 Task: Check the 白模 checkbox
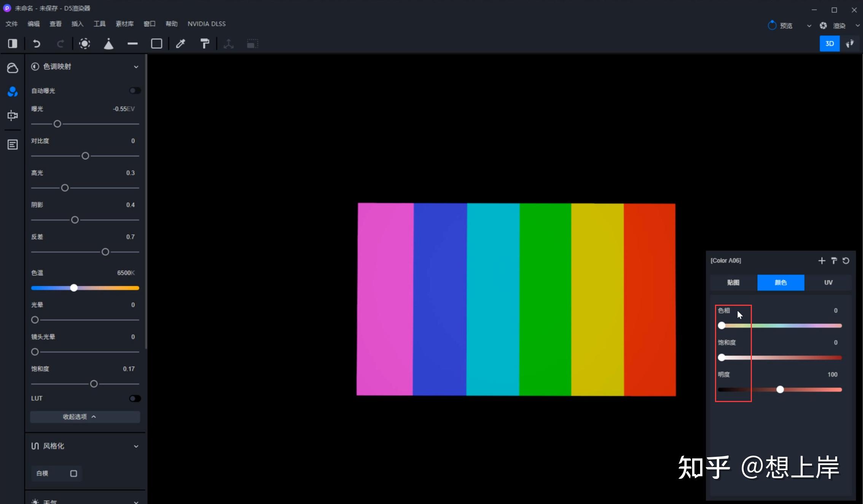point(73,473)
